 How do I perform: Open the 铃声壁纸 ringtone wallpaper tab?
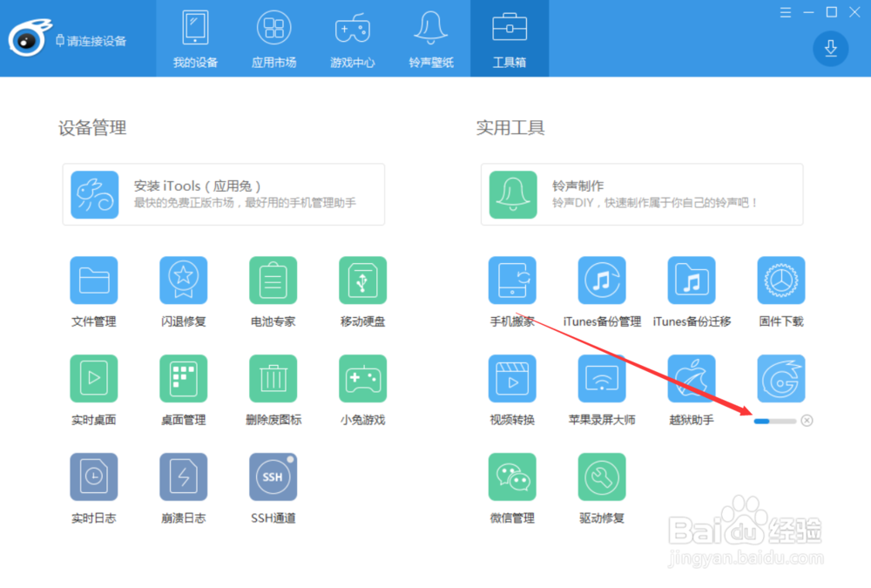point(430,38)
